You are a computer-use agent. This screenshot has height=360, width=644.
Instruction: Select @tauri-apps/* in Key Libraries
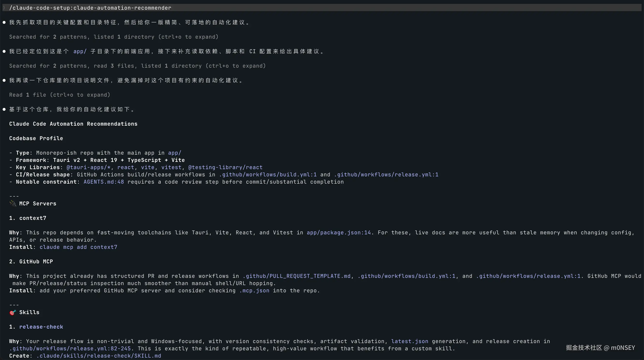click(88, 167)
